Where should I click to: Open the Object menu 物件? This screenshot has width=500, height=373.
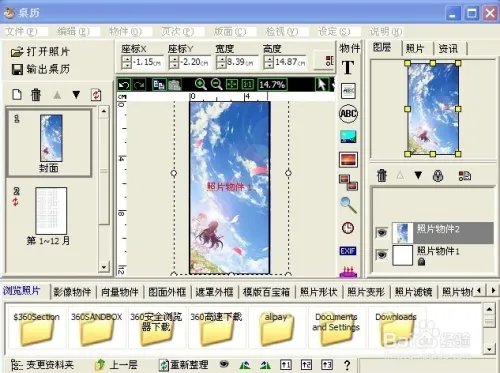point(126,32)
